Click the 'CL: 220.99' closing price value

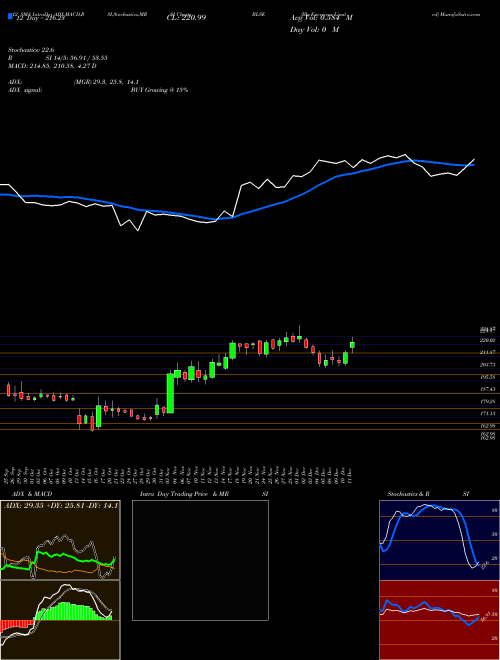186,18
